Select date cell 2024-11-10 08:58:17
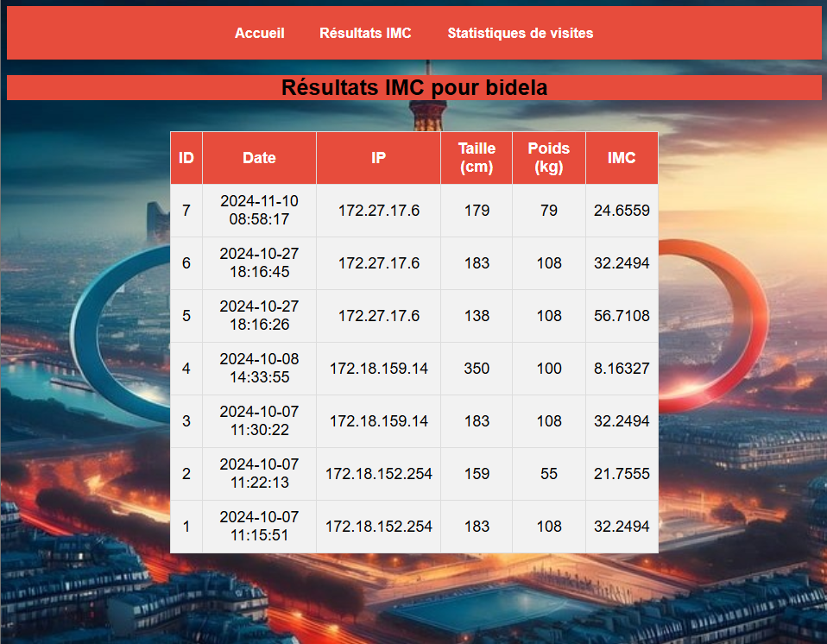Image resolution: width=827 pixels, height=644 pixels. click(259, 210)
